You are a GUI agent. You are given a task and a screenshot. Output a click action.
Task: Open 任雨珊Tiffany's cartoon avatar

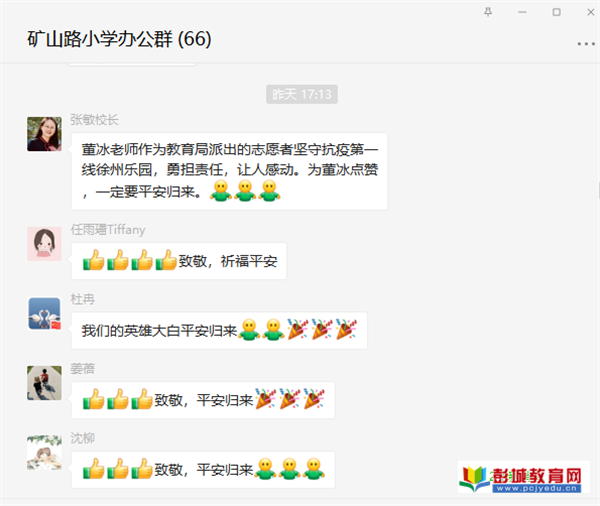(44, 243)
